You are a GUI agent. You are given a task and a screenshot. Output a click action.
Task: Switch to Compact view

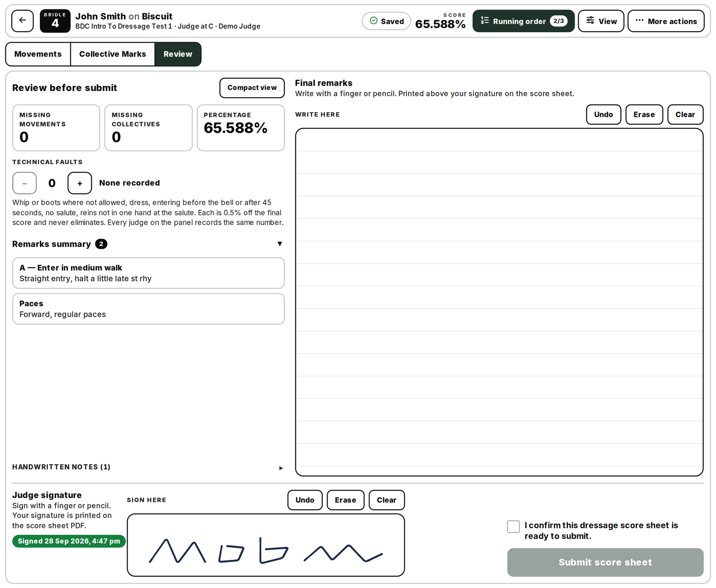252,88
